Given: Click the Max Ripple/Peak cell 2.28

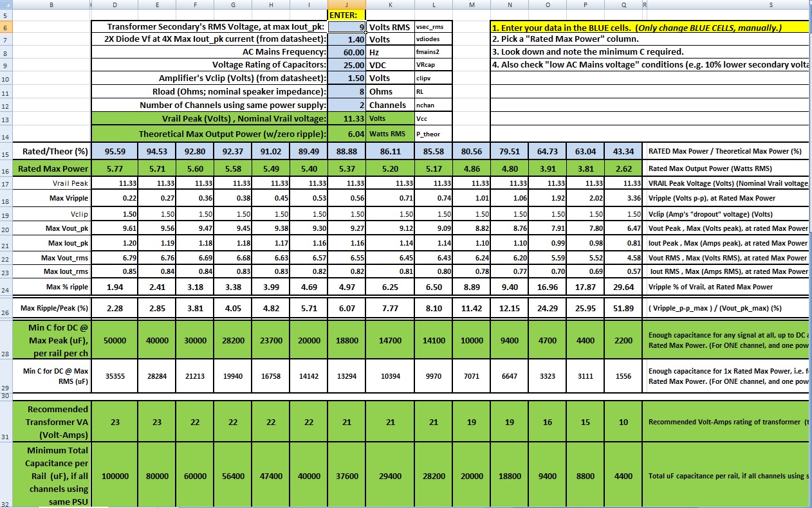Looking at the screenshot, I should [x=115, y=309].
